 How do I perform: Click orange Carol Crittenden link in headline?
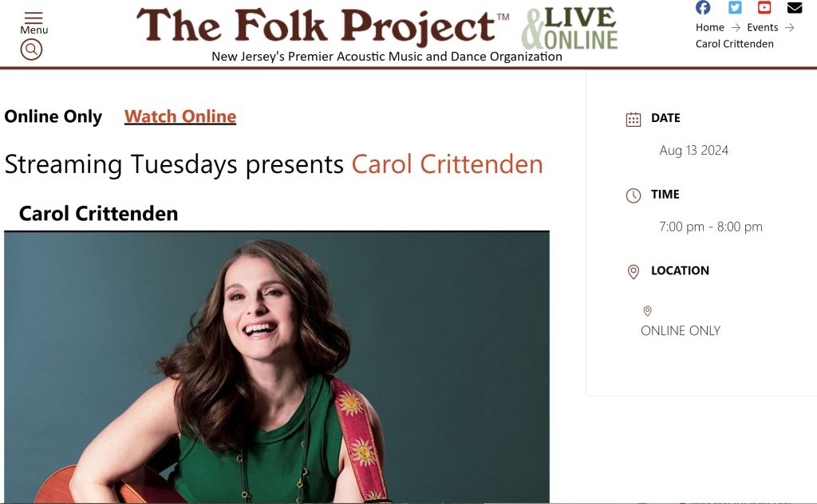coord(447,164)
